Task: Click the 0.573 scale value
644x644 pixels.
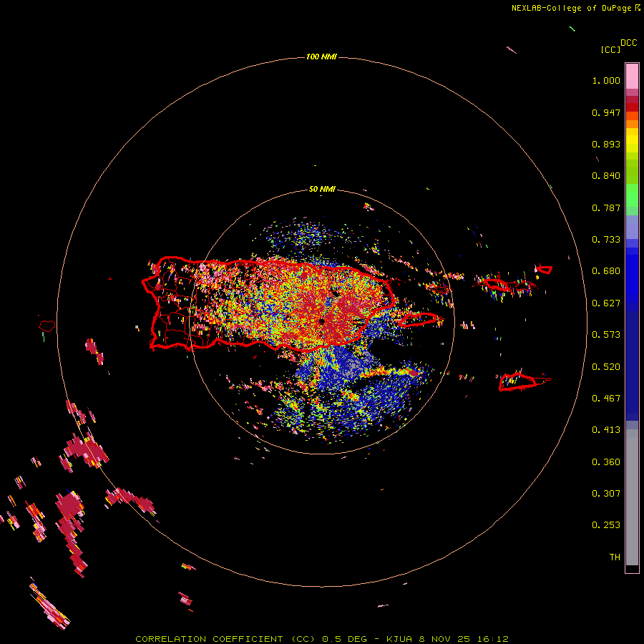Action: tap(606, 335)
